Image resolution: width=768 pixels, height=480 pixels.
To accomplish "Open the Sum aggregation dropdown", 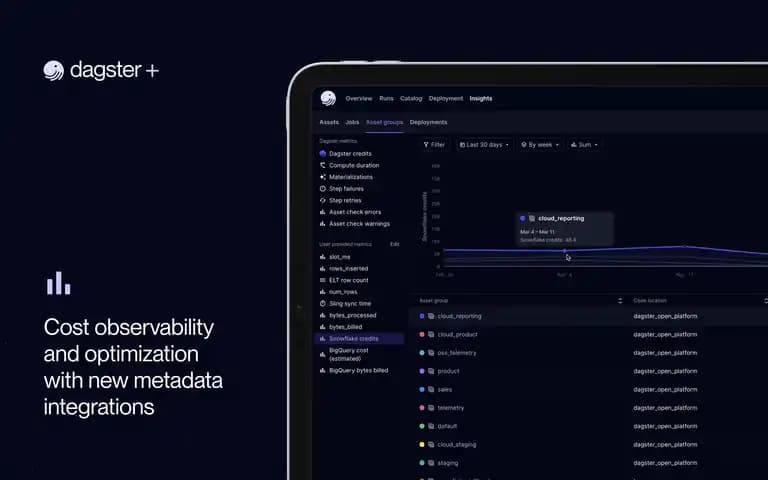I will (x=584, y=145).
